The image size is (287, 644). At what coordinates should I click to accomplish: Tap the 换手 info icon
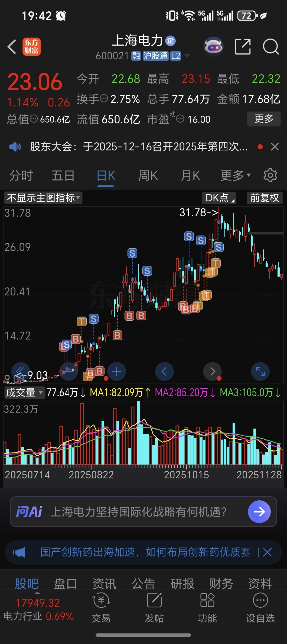(104, 99)
